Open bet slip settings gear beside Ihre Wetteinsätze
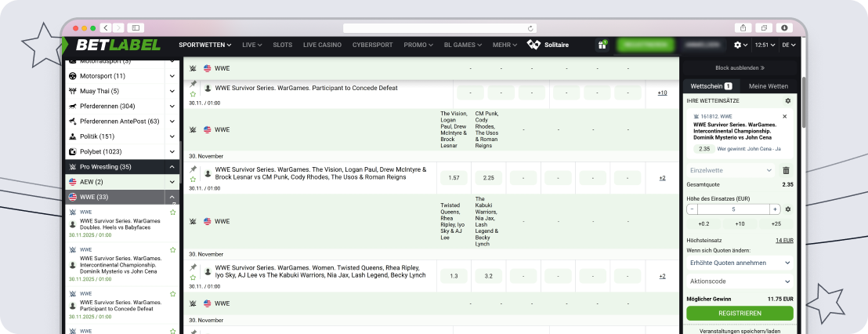Viewport: 868px width, 334px height. coord(787,101)
